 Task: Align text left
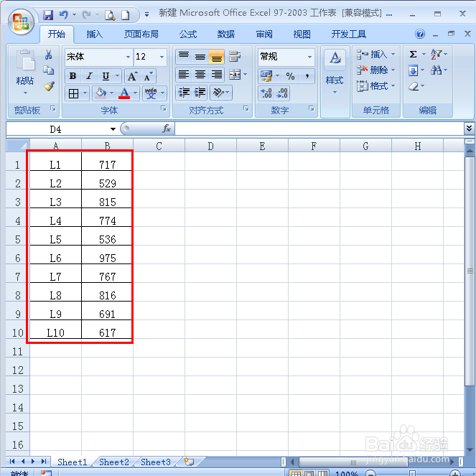point(184,75)
